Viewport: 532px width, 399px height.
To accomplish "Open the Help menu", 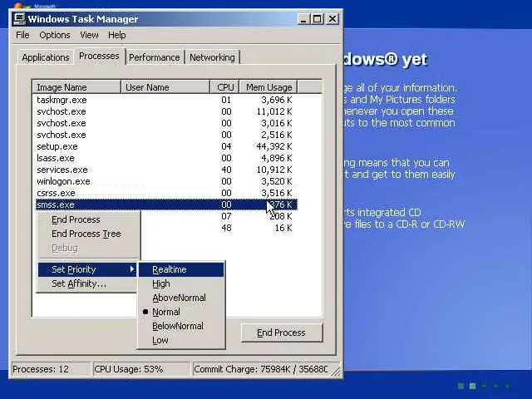I will pos(116,35).
